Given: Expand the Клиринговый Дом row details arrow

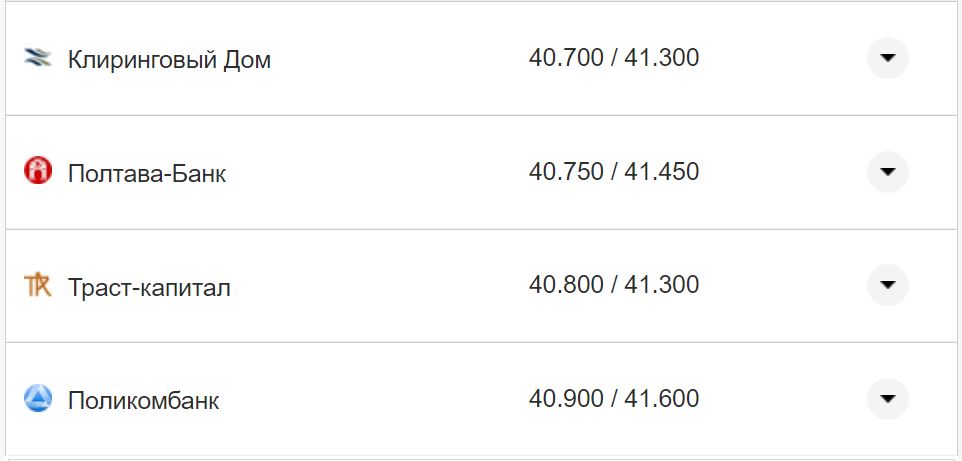Looking at the screenshot, I should [887, 58].
